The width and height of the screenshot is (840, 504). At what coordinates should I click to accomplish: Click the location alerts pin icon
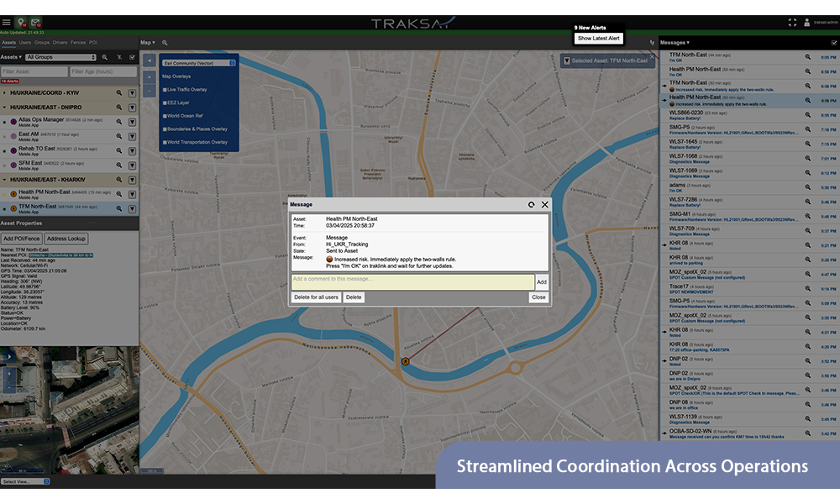21,23
